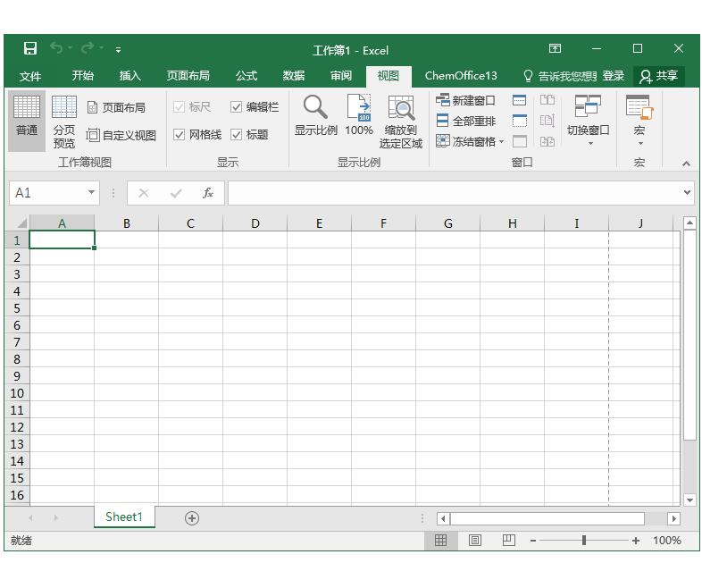Image resolution: width=702 pixels, height=588 pixels.
Task: Click the 共享 share button
Action: [x=659, y=76]
